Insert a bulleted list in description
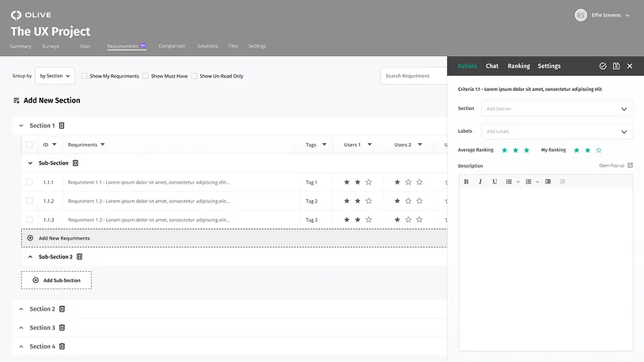The width and height of the screenshot is (644, 362). point(509,182)
